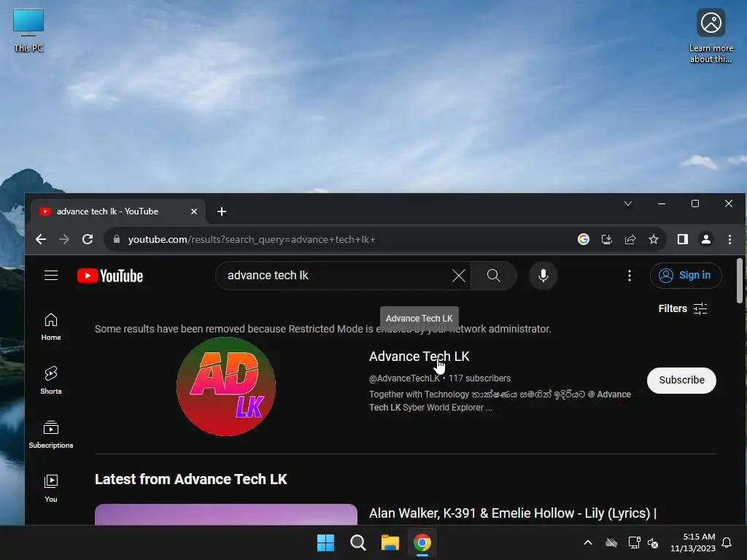Go back in Chrome
Screen dimensions: 747x560
41,239
